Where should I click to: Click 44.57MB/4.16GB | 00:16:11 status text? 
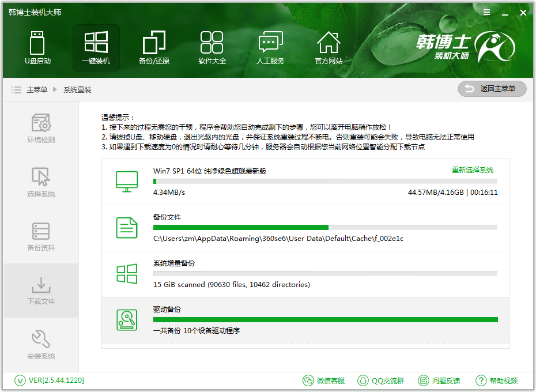pos(452,192)
